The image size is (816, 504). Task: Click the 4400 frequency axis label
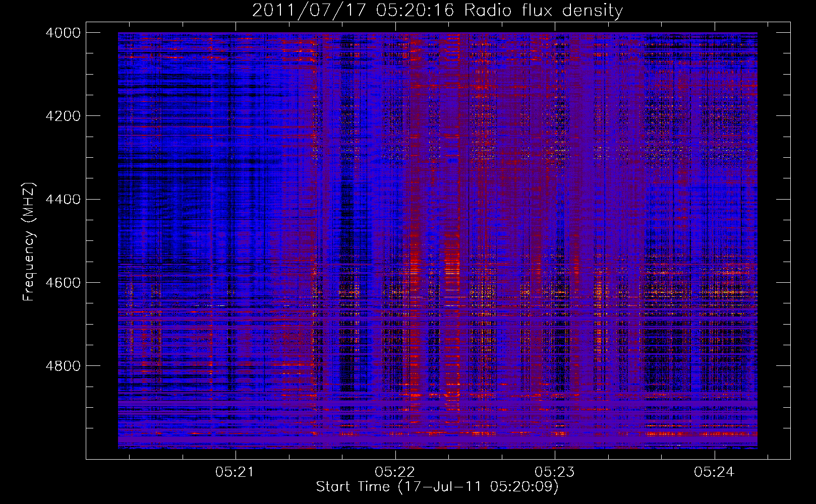(63, 199)
